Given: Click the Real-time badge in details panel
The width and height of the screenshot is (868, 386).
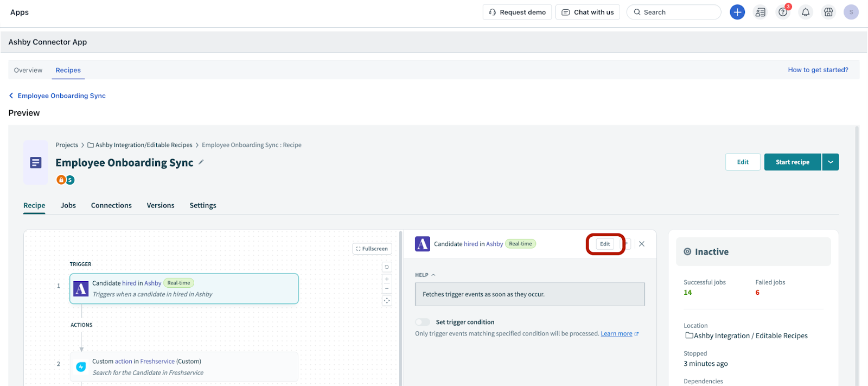Looking at the screenshot, I should pyautogui.click(x=520, y=244).
